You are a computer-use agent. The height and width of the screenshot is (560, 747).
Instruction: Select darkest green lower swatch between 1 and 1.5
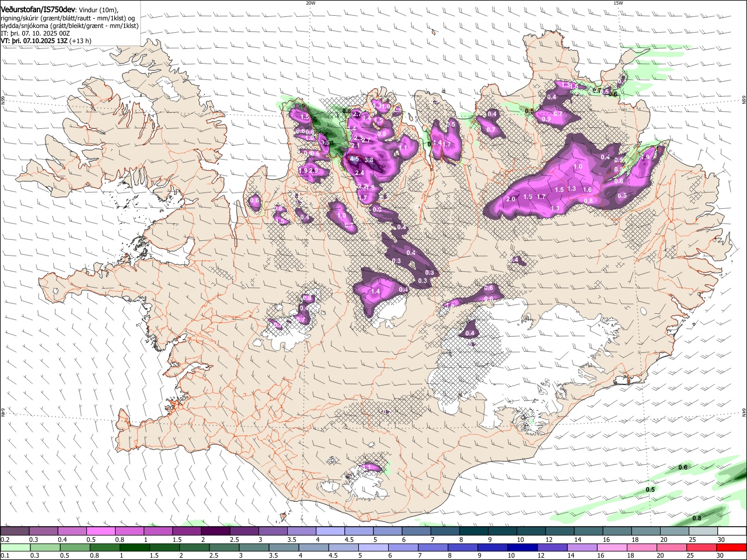(x=134, y=547)
